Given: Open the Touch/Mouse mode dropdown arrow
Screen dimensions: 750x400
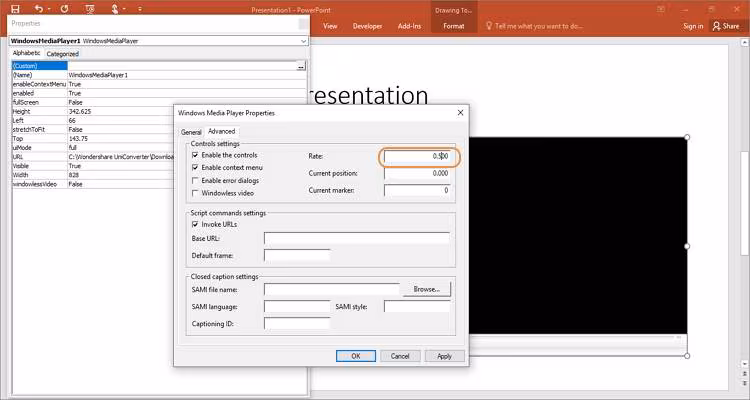Looking at the screenshot, I should point(124,9).
